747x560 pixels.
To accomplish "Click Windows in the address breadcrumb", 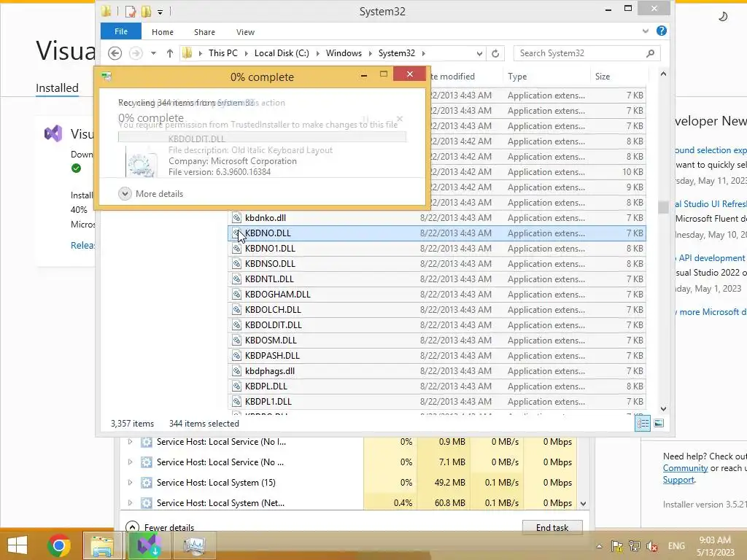I will (344, 53).
